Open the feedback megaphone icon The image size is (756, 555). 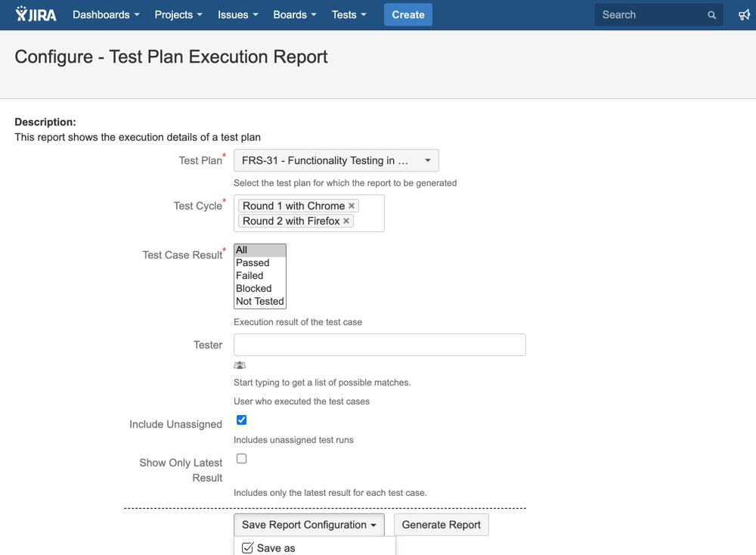(x=744, y=15)
